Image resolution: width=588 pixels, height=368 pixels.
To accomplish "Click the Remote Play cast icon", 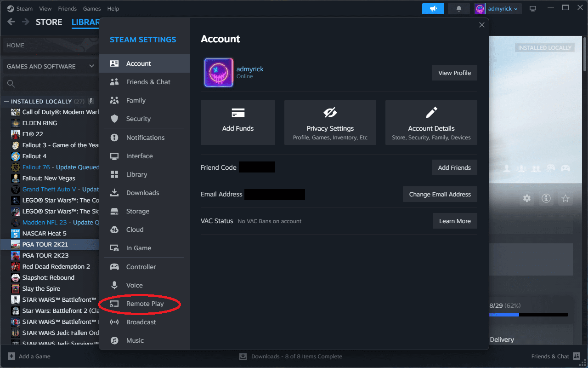I will [x=114, y=304].
